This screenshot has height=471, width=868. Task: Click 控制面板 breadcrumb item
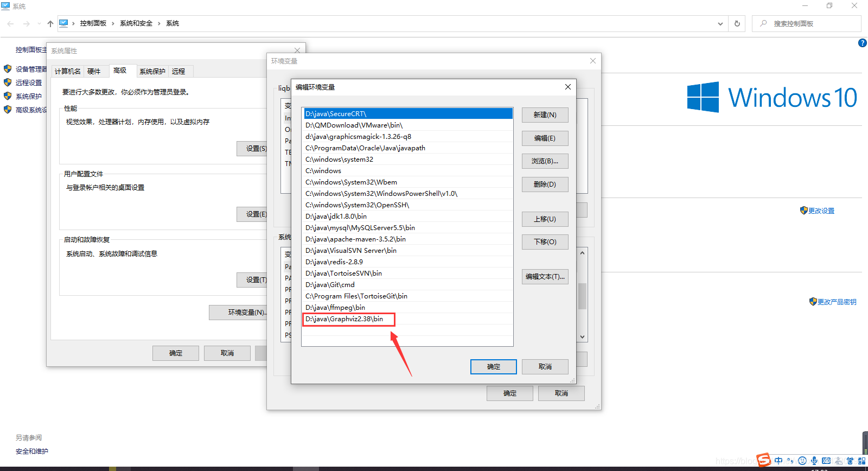coord(93,23)
